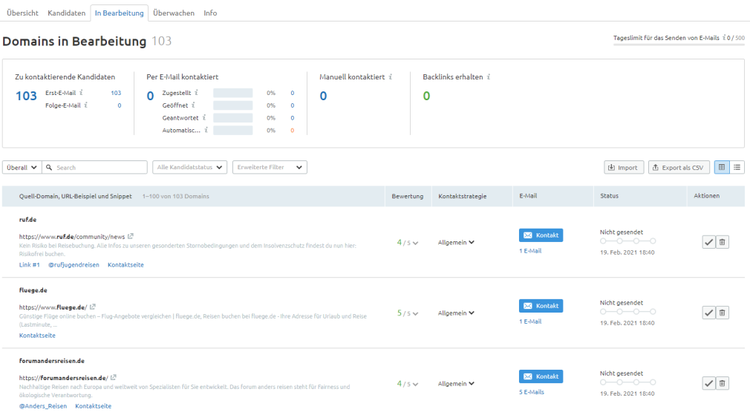Open Kontaktseite link for forumandersreisen.de
The width and height of the screenshot is (750, 418).
point(93,406)
